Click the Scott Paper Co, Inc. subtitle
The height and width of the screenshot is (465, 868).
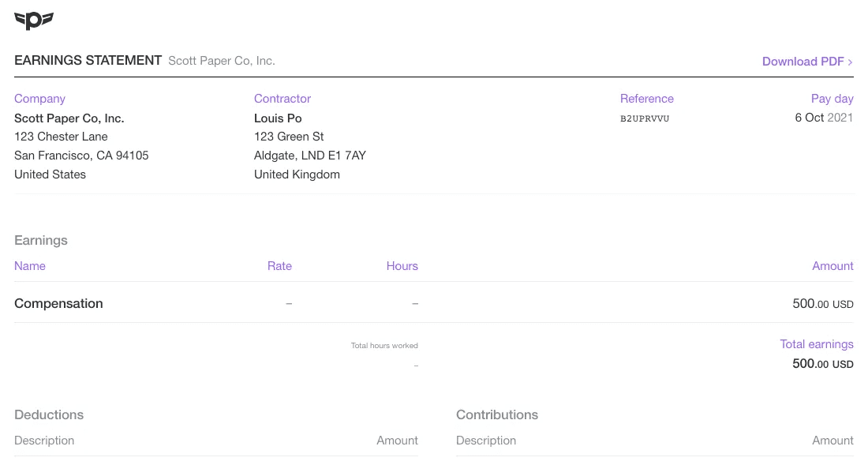point(221,60)
